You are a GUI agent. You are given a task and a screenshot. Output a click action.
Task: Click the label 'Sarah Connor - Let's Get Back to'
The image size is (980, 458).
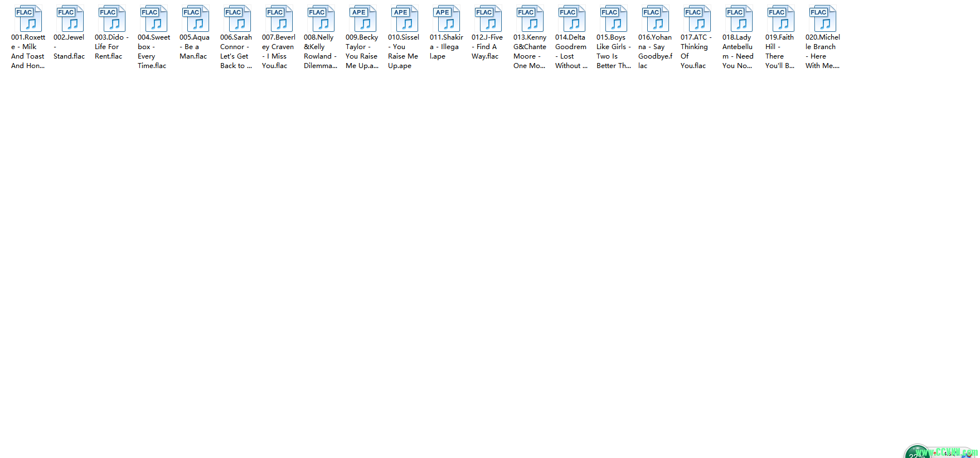coord(236,51)
